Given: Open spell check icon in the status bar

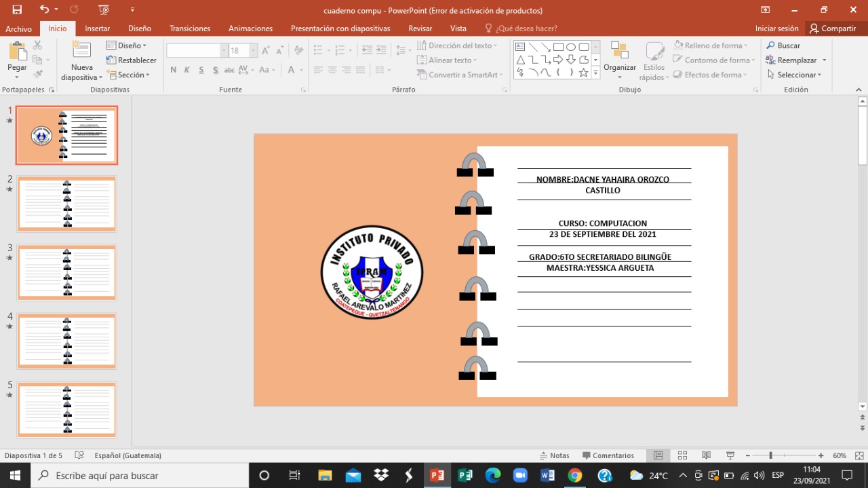Looking at the screenshot, I should tap(79, 455).
